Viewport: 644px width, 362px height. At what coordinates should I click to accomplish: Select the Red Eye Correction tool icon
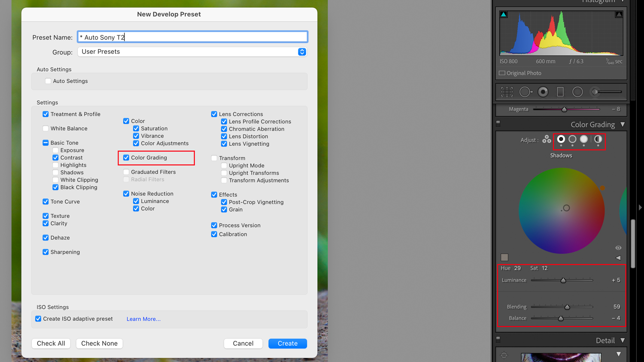point(543,92)
